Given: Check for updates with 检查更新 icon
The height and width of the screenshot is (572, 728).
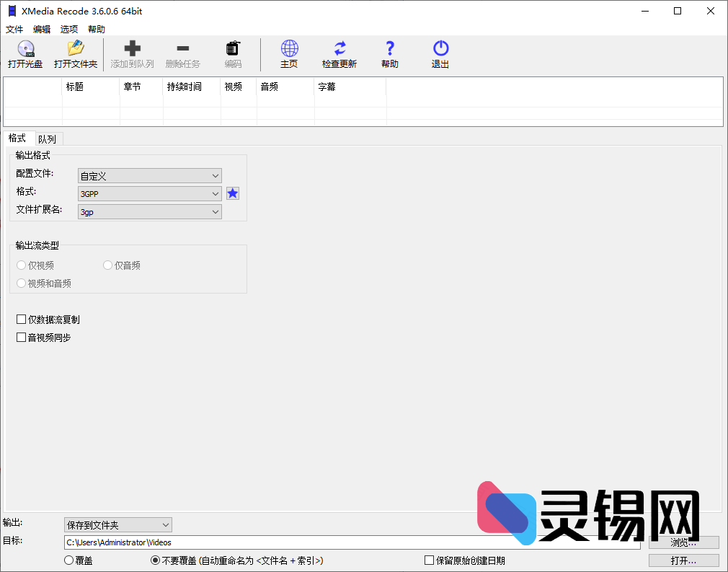Looking at the screenshot, I should (x=339, y=54).
